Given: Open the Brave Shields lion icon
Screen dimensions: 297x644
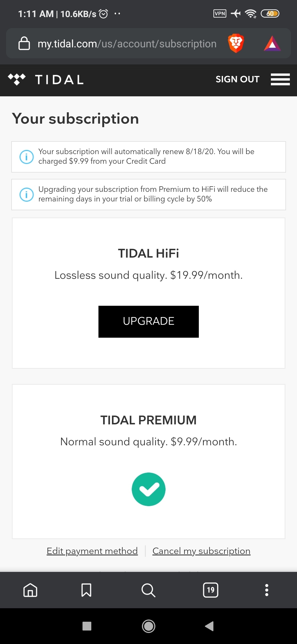Looking at the screenshot, I should 236,43.
